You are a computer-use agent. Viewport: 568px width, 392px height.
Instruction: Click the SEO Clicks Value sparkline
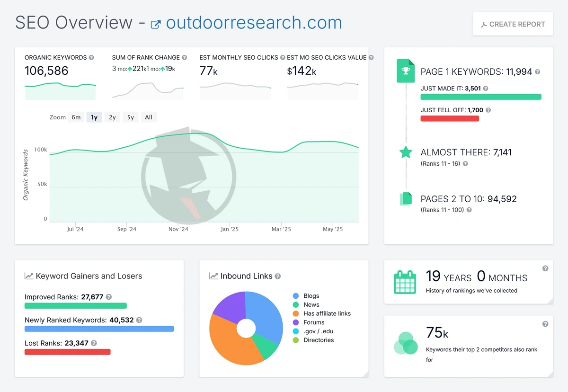tap(323, 91)
